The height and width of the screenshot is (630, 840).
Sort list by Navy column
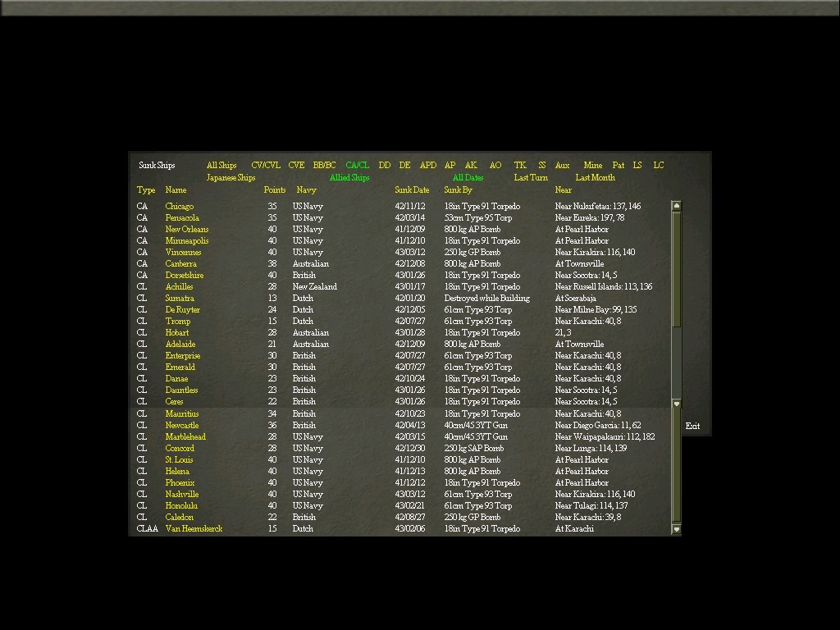click(x=307, y=189)
